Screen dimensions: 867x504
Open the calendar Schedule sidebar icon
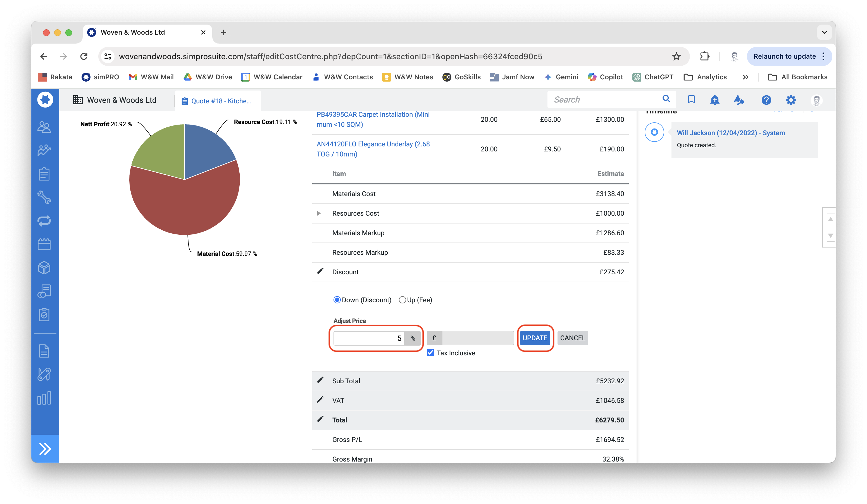pos(44,244)
